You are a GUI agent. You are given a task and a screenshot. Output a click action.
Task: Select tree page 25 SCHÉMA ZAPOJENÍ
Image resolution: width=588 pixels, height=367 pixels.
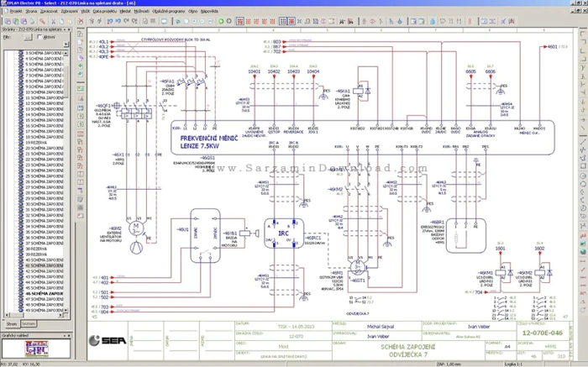coord(45,176)
